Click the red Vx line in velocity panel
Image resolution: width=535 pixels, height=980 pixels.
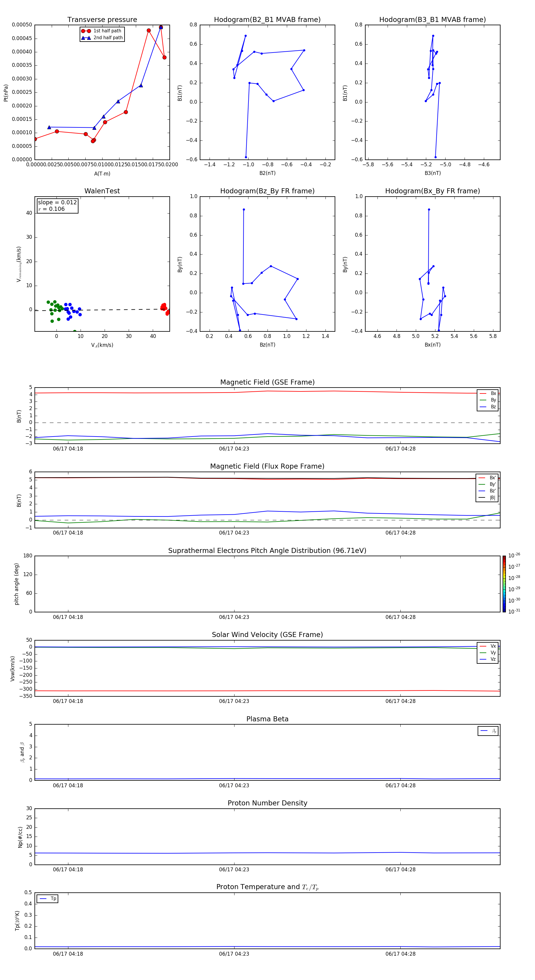pyautogui.click(x=267, y=691)
